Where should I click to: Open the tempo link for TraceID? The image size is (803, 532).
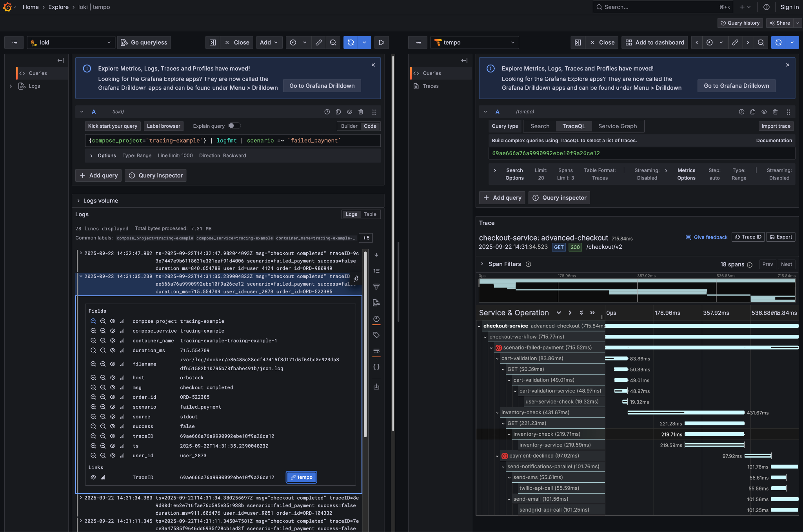[x=302, y=477]
